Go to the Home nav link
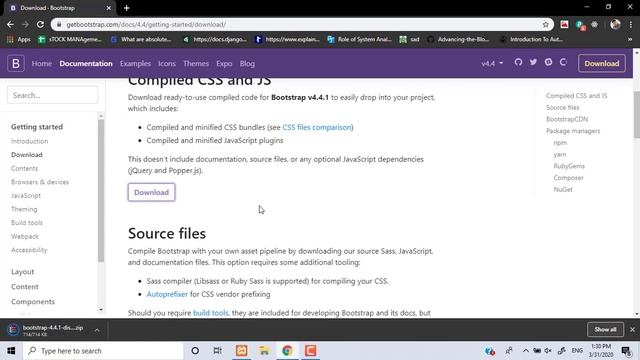Screen dimensions: 640x360 42,64
